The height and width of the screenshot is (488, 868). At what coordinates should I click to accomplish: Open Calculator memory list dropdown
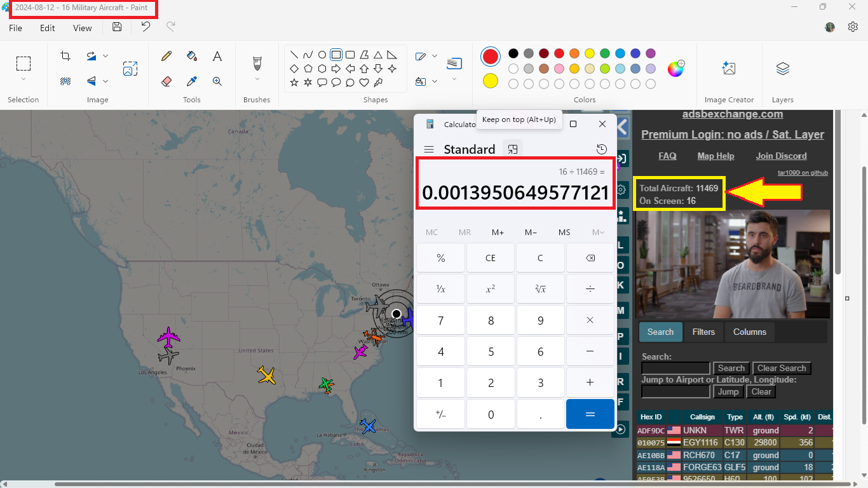tap(599, 233)
